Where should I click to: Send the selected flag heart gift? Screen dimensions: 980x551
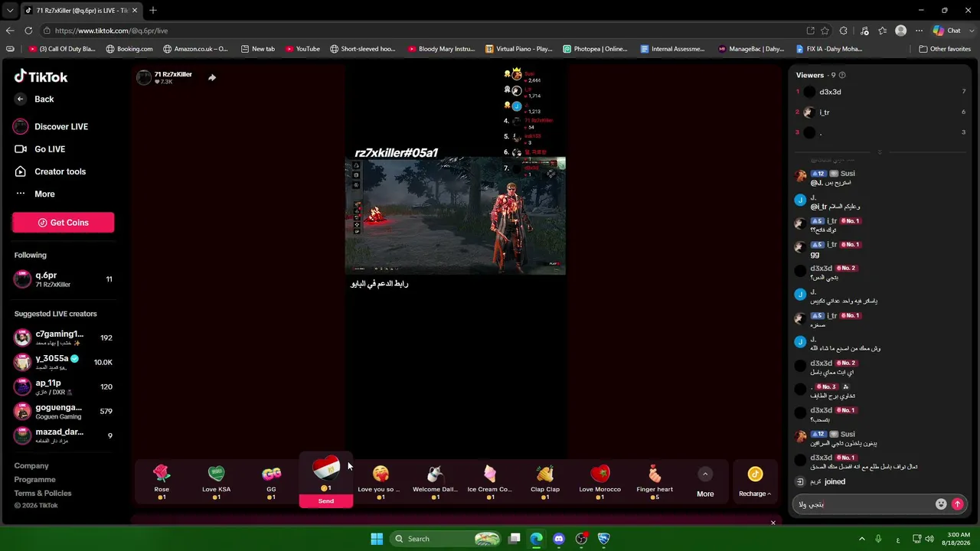326,501
